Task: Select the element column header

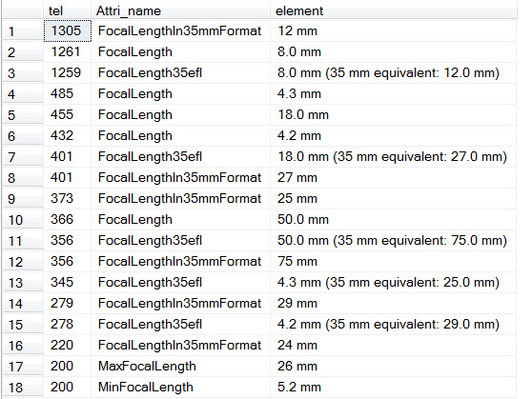Action: pyautogui.click(x=394, y=10)
